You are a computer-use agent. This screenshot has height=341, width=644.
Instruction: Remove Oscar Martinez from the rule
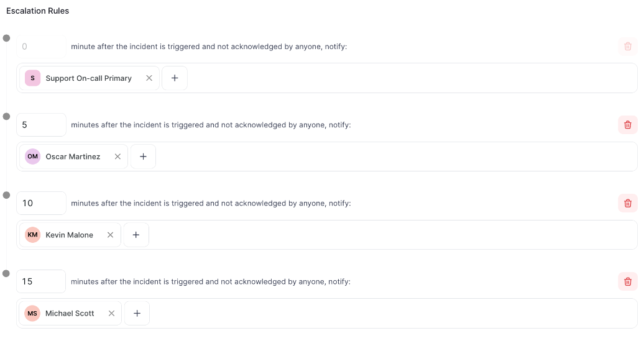pos(117,157)
